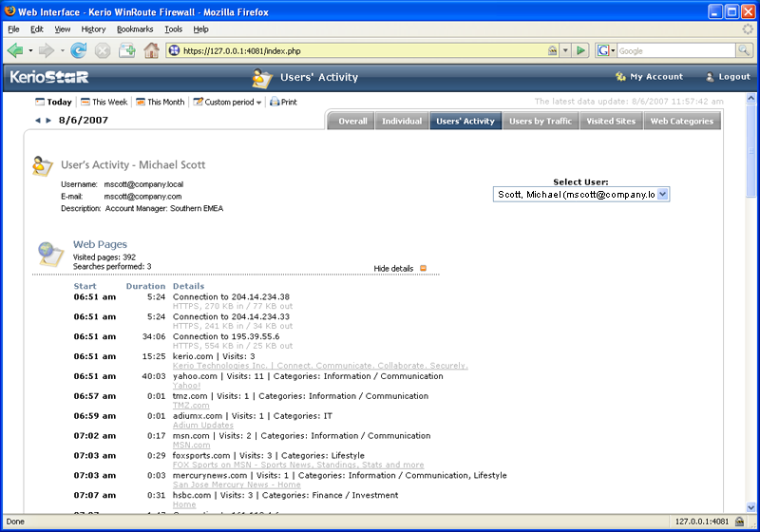Open the File menu
This screenshot has width=760, height=532.
click(x=13, y=29)
